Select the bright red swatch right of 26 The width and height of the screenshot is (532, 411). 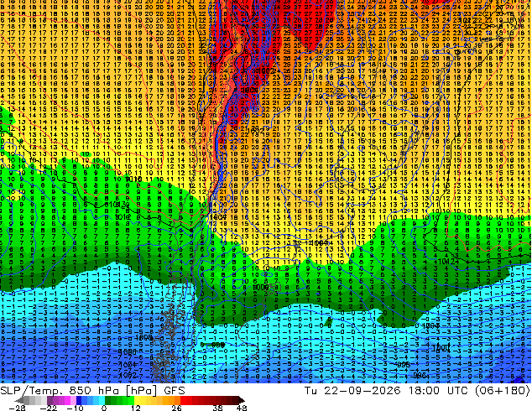point(183,400)
